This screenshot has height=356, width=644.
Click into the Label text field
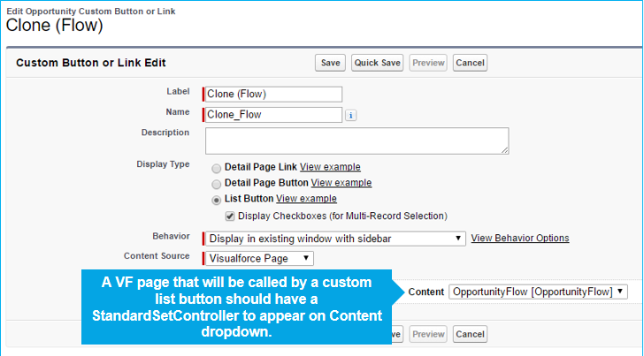[272, 95]
